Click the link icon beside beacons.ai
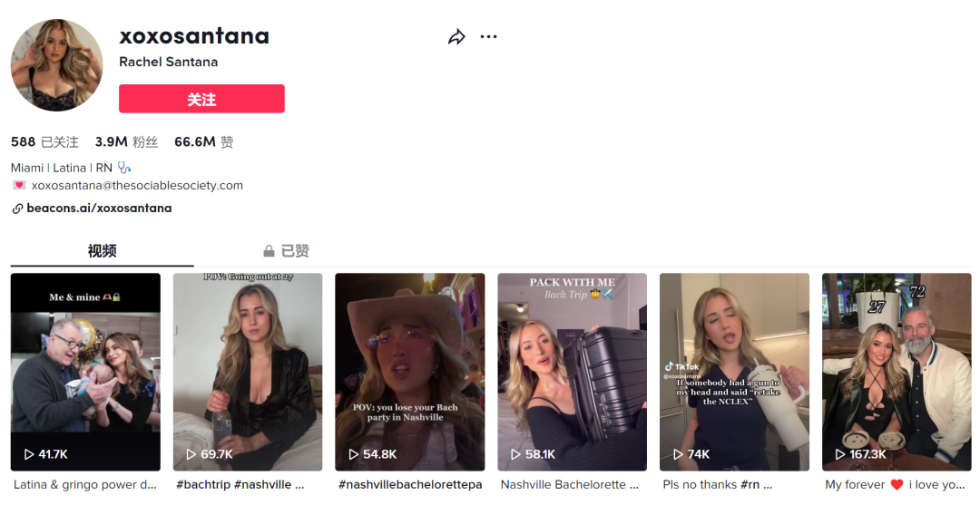980x505 pixels. [17, 209]
